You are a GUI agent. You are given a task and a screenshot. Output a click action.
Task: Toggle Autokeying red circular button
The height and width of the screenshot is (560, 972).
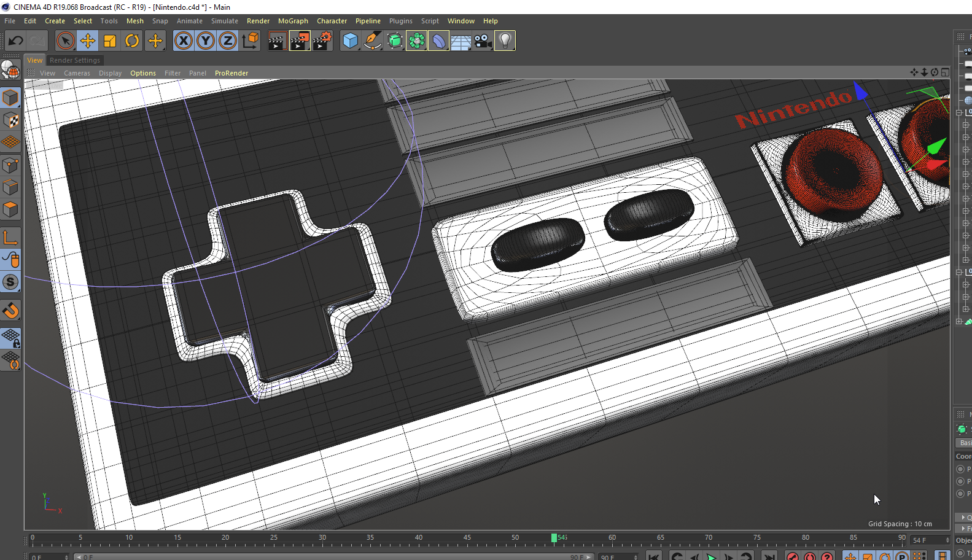pyautogui.click(x=810, y=557)
